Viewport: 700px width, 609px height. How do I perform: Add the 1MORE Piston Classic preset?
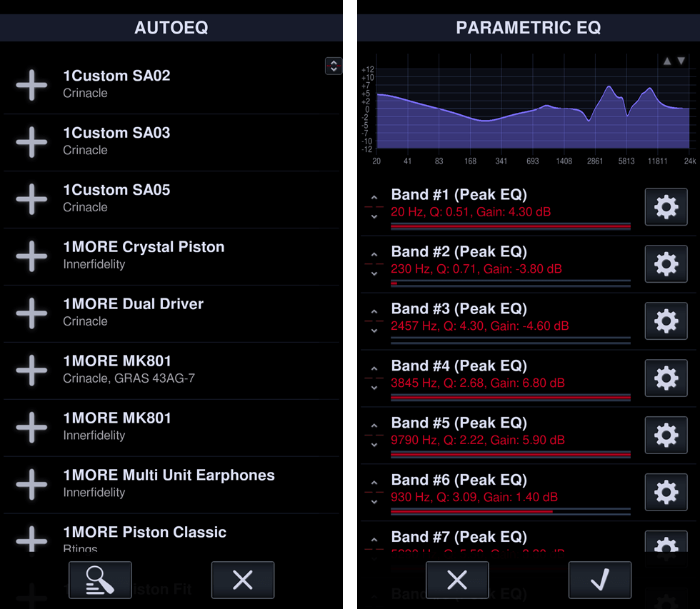click(31, 540)
